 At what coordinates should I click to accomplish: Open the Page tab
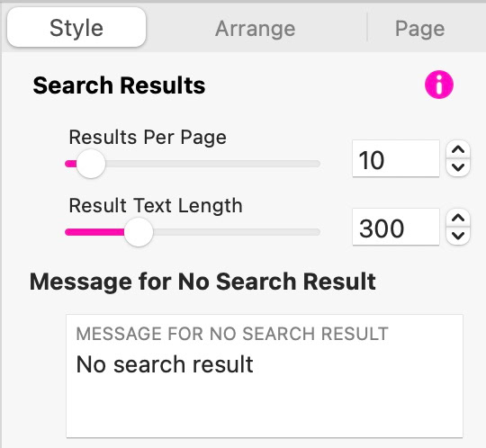pos(419,29)
